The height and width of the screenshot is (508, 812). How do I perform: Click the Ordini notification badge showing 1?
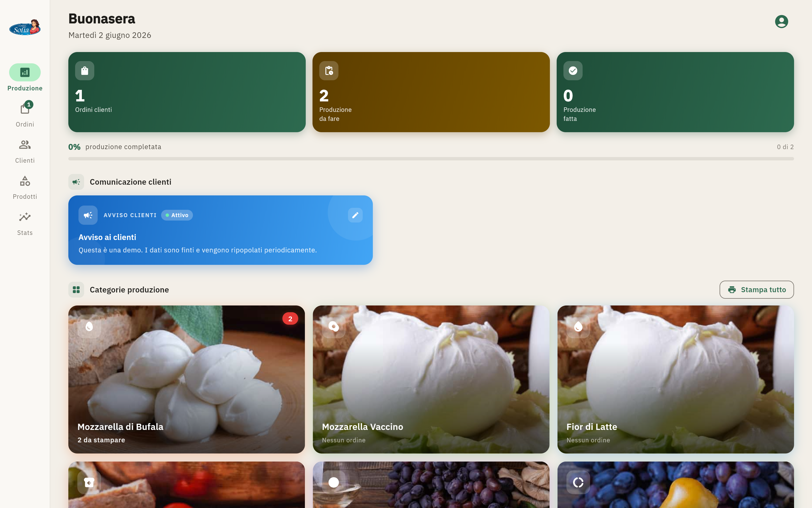(x=29, y=105)
